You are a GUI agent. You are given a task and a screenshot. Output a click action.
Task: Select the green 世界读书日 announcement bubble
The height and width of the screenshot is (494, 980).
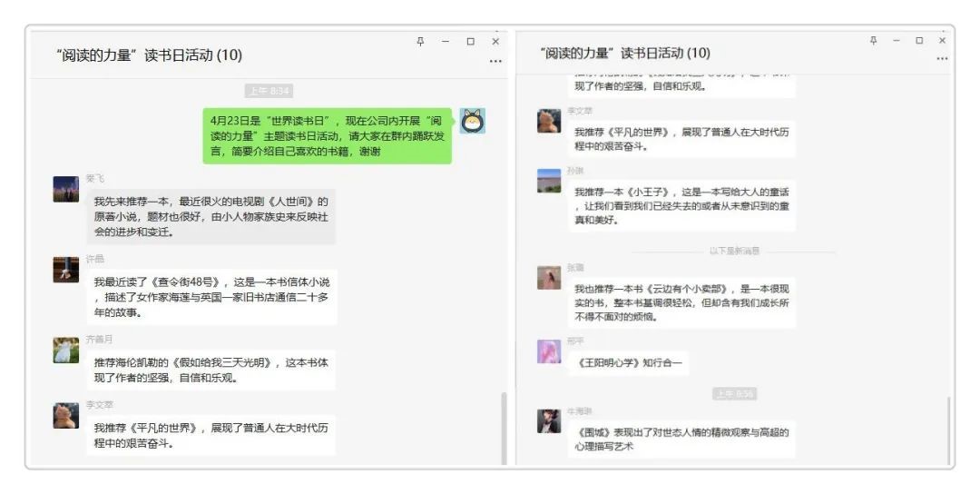pos(327,135)
